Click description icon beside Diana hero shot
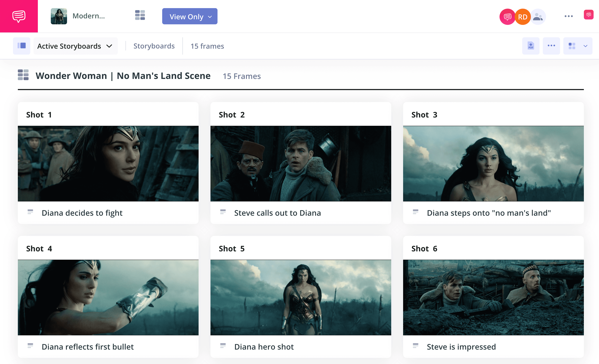The height and width of the screenshot is (364, 599). [223, 345]
